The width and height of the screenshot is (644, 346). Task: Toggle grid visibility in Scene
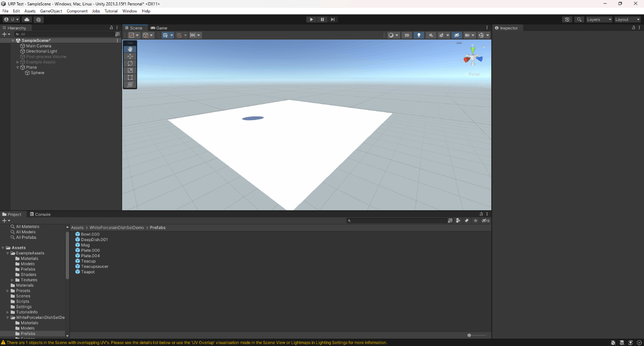[166, 35]
